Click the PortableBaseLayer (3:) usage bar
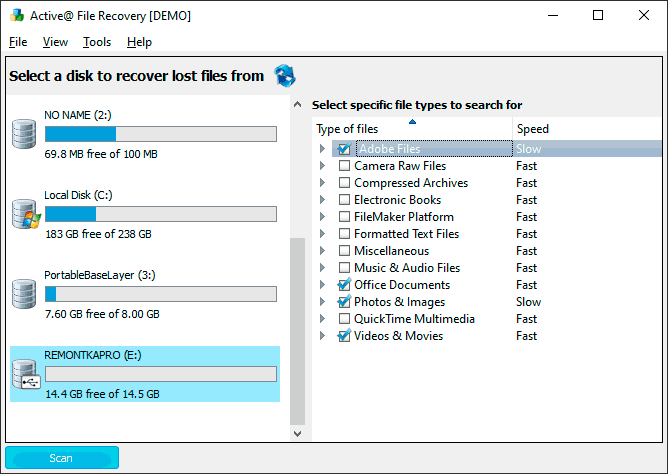The height and width of the screenshot is (474, 668). pos(161,294)
